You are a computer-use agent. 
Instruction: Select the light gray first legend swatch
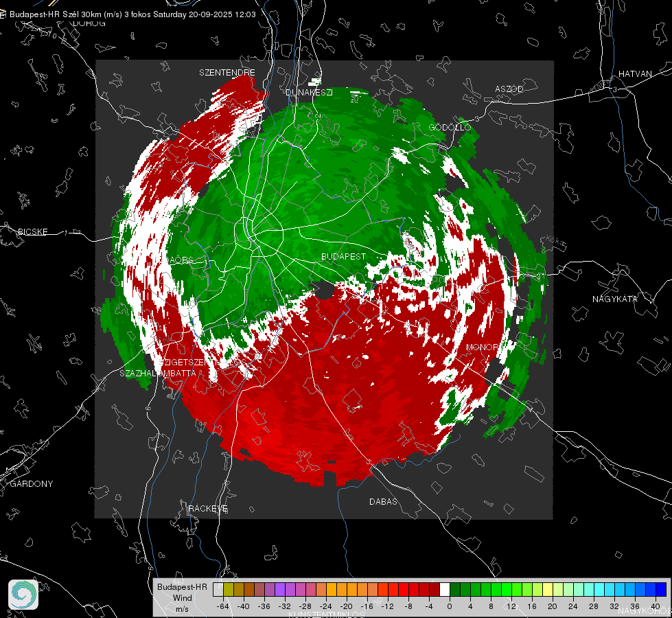click(218, 589)
